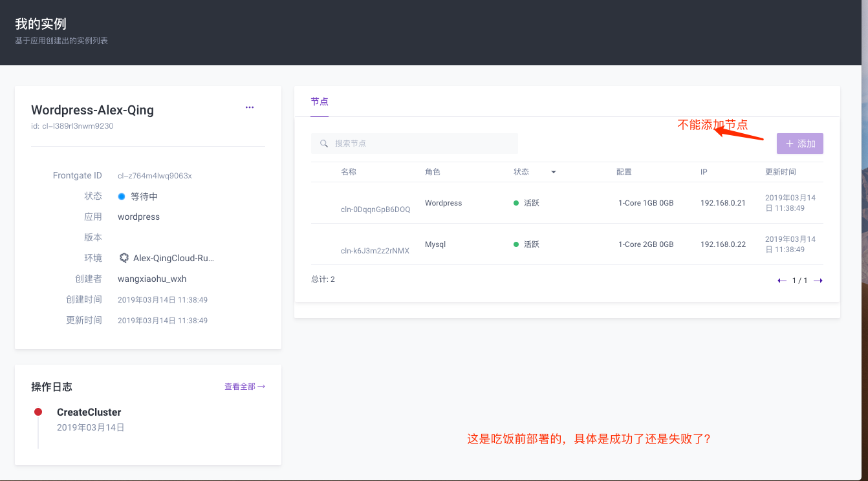
Task: Click 1-Core 2GB 0GB configuration
Action: (646, 244)
